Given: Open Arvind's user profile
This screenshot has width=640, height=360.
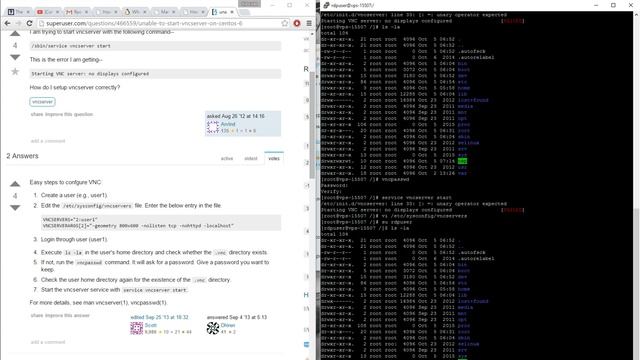Looking at the screenshot, I should click(x=228, y=124).
